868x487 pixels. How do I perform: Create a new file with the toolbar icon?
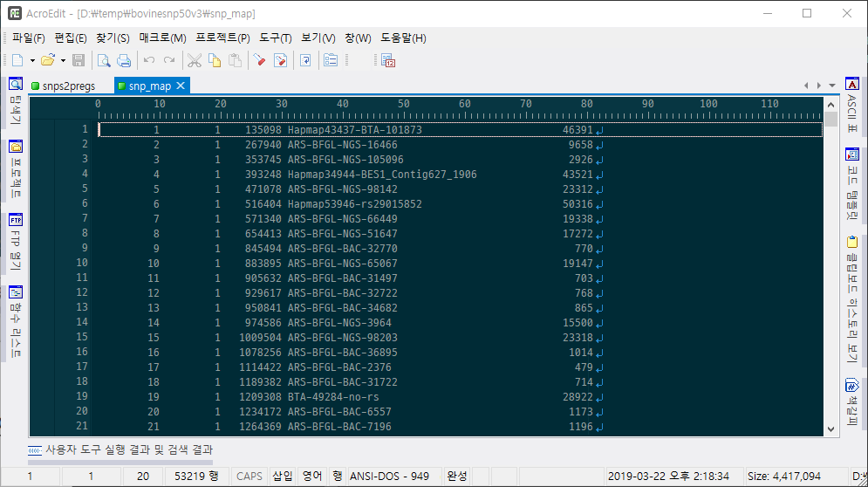pos(17,60)
